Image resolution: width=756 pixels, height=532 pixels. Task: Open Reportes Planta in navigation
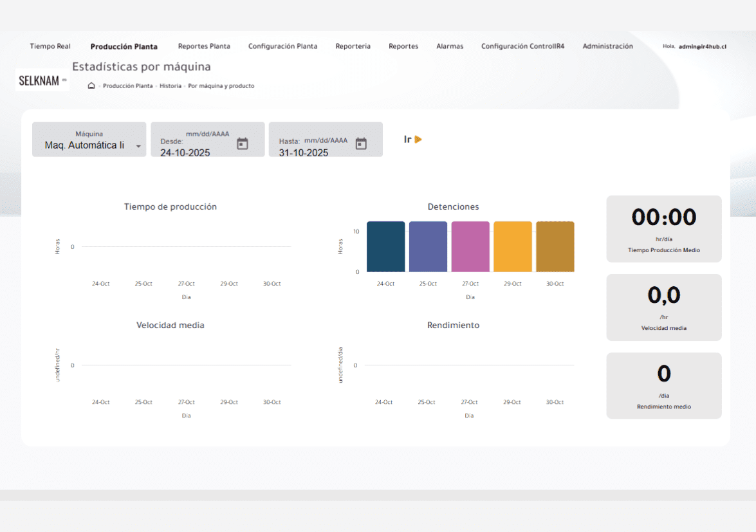tap(204, 46)
